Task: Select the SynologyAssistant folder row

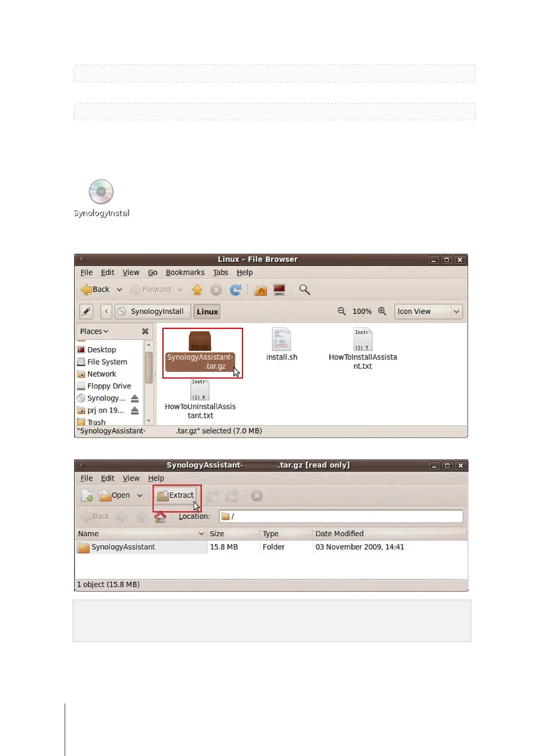Action: click(x=271, y=547)
